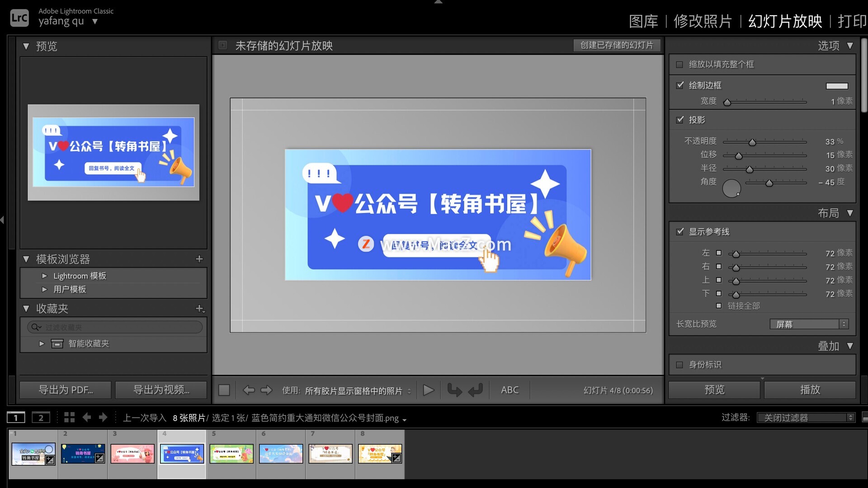The image size is (868, 488).
Task: Click the shadow angle dial
Action: click(731, 188)
